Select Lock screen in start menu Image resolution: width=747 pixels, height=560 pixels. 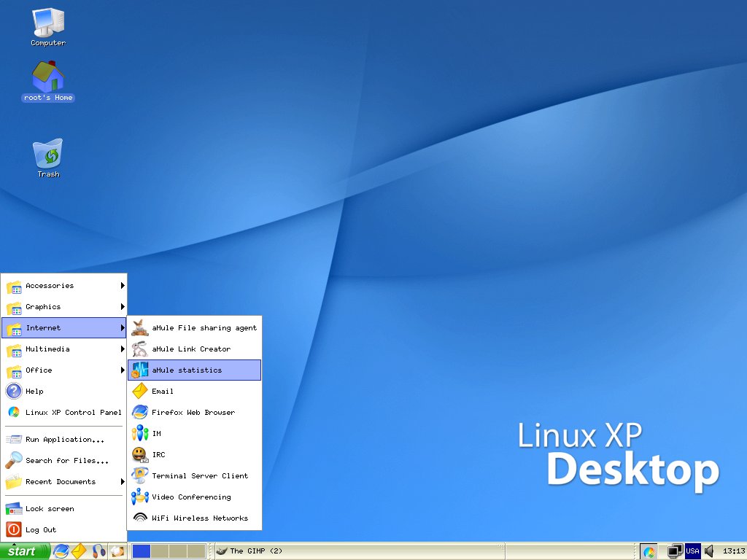click(64, 508)
